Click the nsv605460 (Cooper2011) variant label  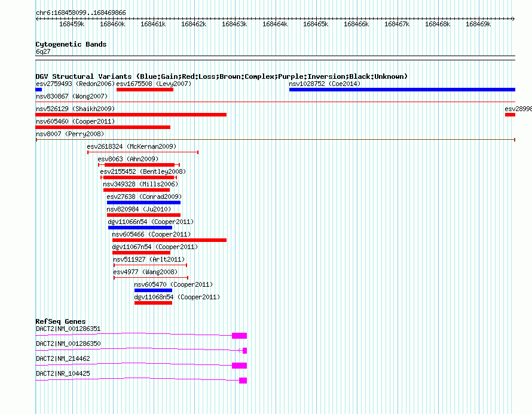(75, 121)
